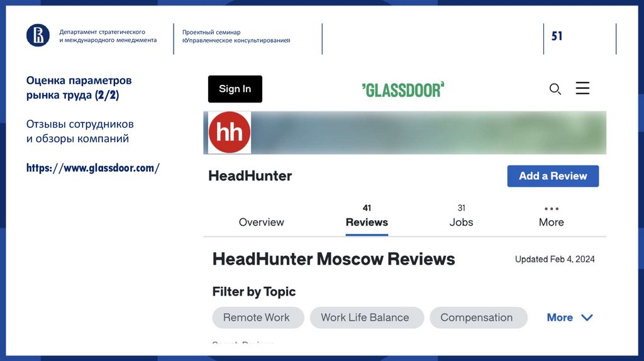Click the 'Проектный семинар' header text
The width and height of the screenshot is (644, 361).
pos(211,32)
